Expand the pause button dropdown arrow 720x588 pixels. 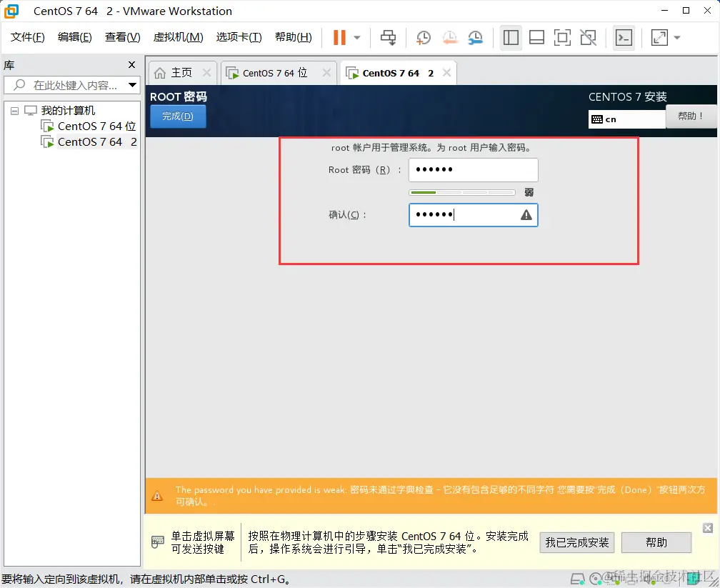[356, 38]
